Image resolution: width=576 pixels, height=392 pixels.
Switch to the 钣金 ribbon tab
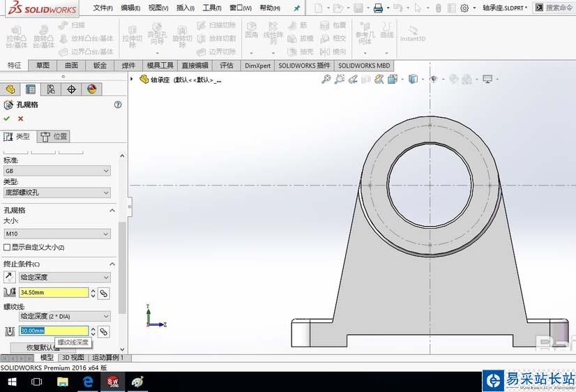[x=100, y=66]
